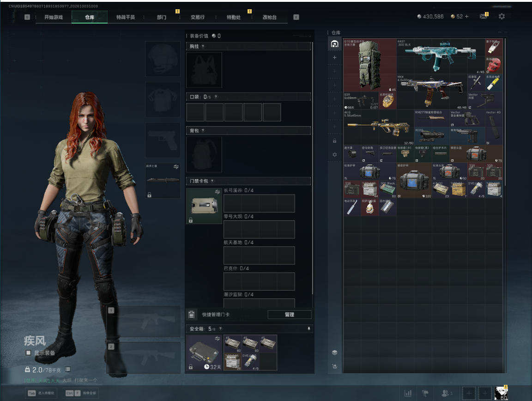Click the 长弓溪谷: 0/4 keycard label
Screen dimensions: 532x401
point(238,190)
